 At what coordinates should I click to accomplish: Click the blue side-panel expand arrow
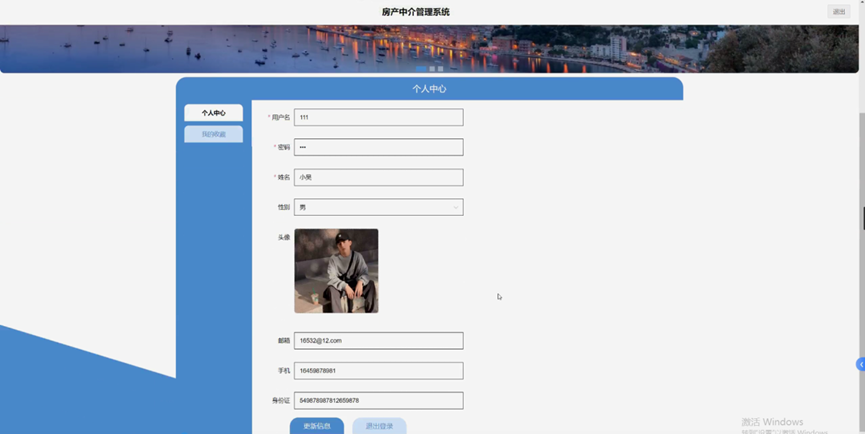point(861,364)
